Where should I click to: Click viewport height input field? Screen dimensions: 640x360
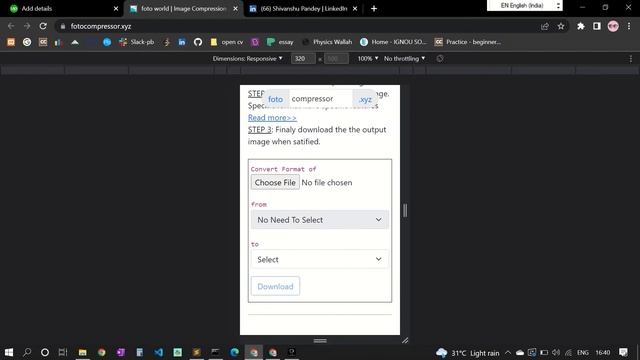click(336, 59)
